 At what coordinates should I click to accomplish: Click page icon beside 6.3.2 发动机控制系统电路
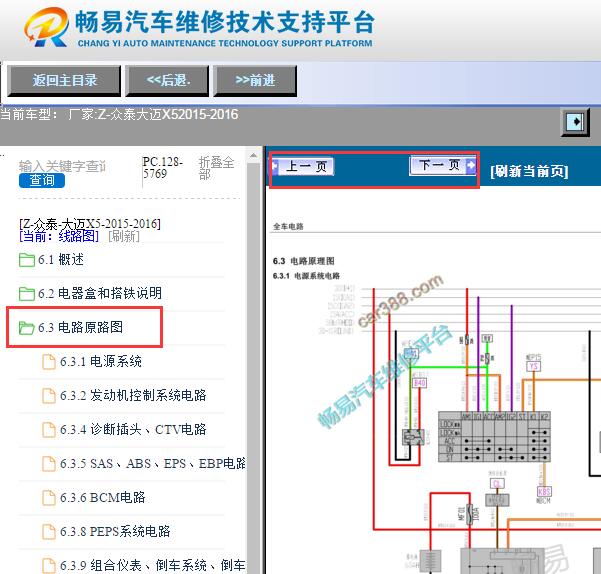click(x=49, y=396)
